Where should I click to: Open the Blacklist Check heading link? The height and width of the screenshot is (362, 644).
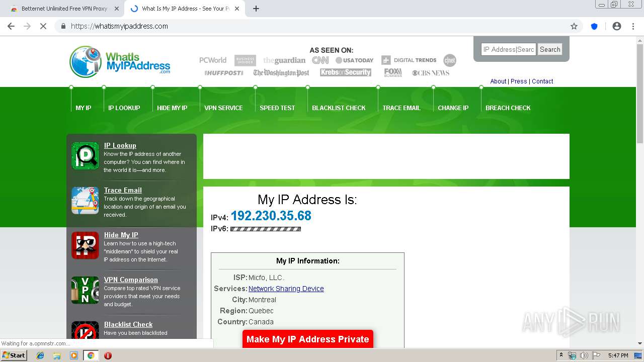click(x=128, y=324)
